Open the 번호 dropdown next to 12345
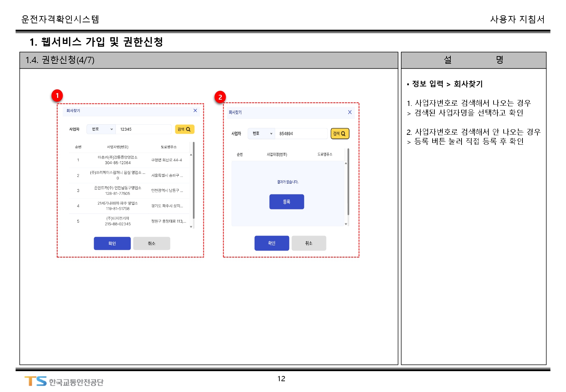The width and height of the screenshot is (566, 392). 101,129
